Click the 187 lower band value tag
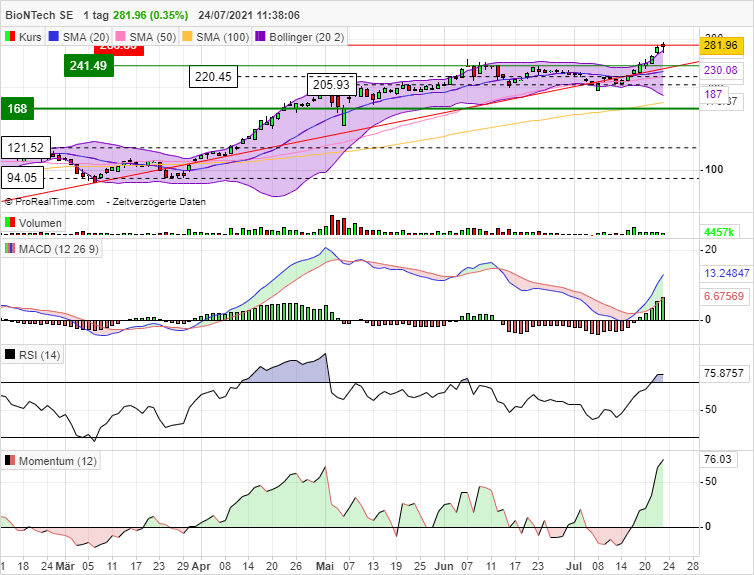Screen dimensions: 754x575 714,94
